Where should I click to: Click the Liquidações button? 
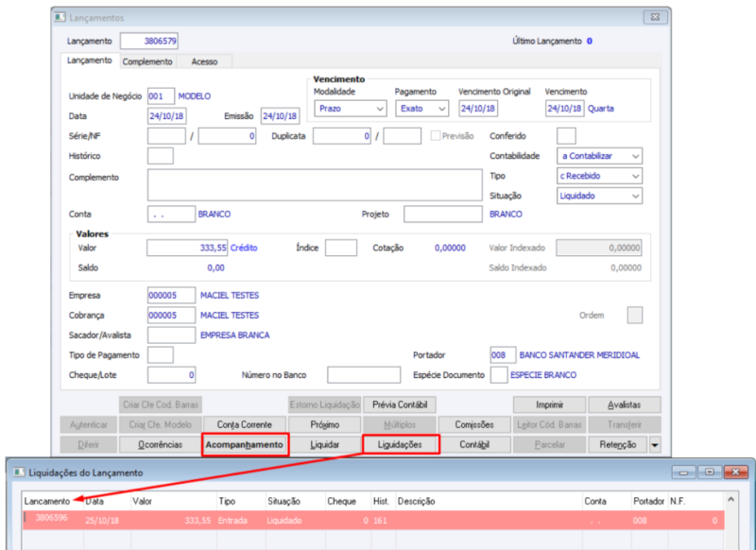click(x=400, y=444)
